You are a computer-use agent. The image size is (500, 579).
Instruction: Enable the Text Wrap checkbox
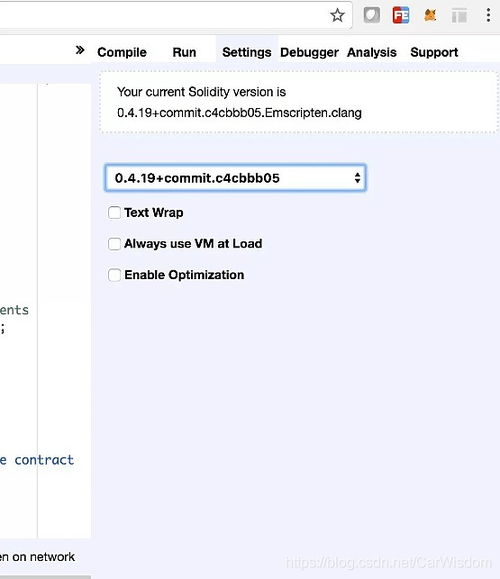(x=114, y=213)
